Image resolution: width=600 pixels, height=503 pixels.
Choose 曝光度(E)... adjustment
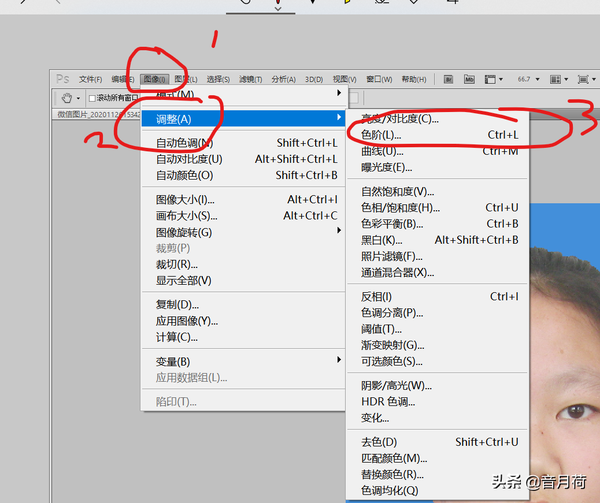[x=438, y=167]
